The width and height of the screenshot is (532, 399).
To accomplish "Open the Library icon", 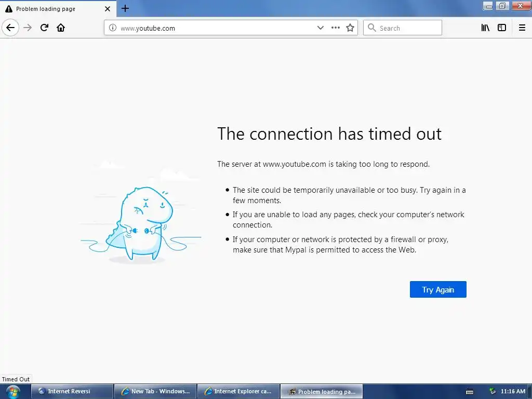I will 485,28.
